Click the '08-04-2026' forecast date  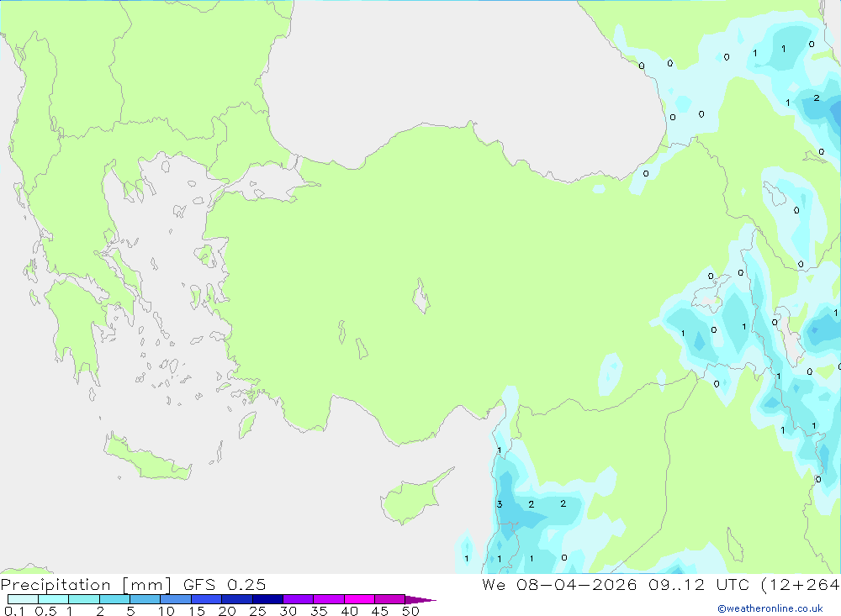(577, 584)
